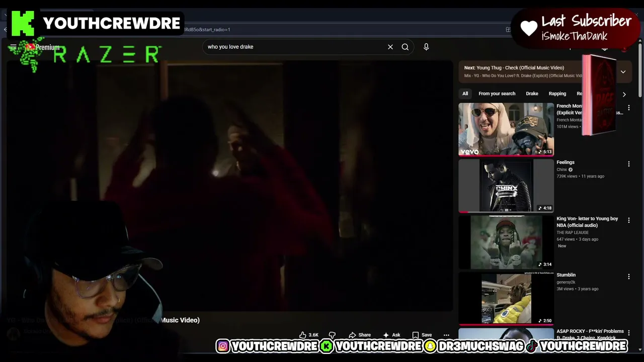Open more actions below the video player
644x362 pixels.
coord(446,335)
